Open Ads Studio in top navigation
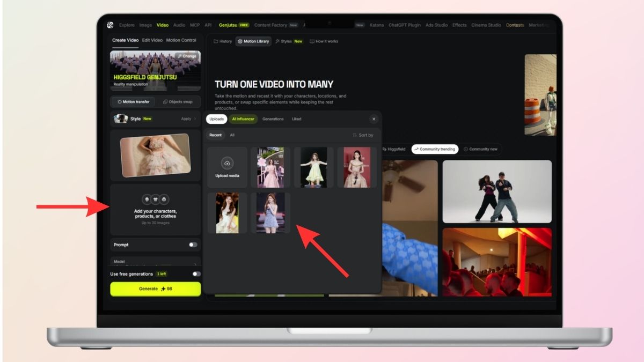This screenshot has height=362, width=644. (437, 25)
